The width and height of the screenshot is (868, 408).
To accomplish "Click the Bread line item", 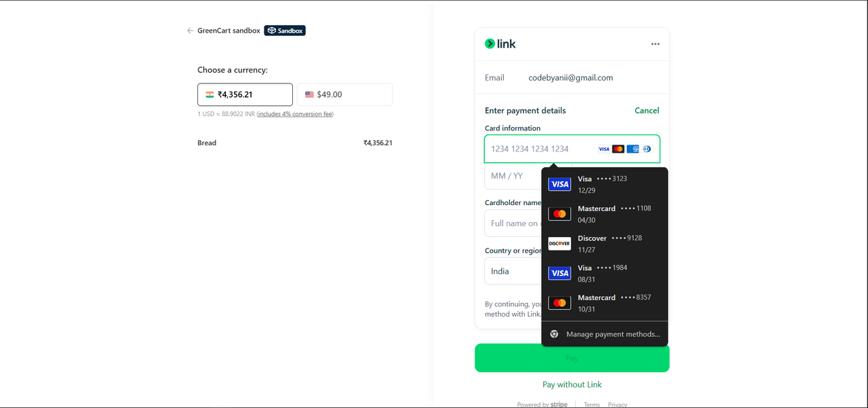I will coord(207,143).
